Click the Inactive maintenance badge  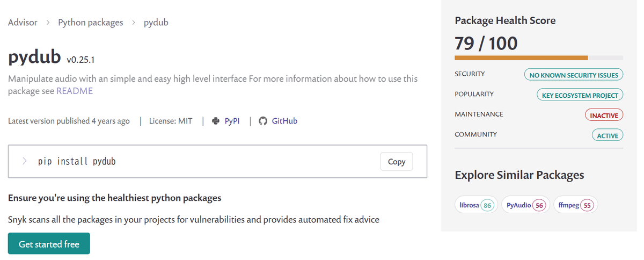point(604,115)
